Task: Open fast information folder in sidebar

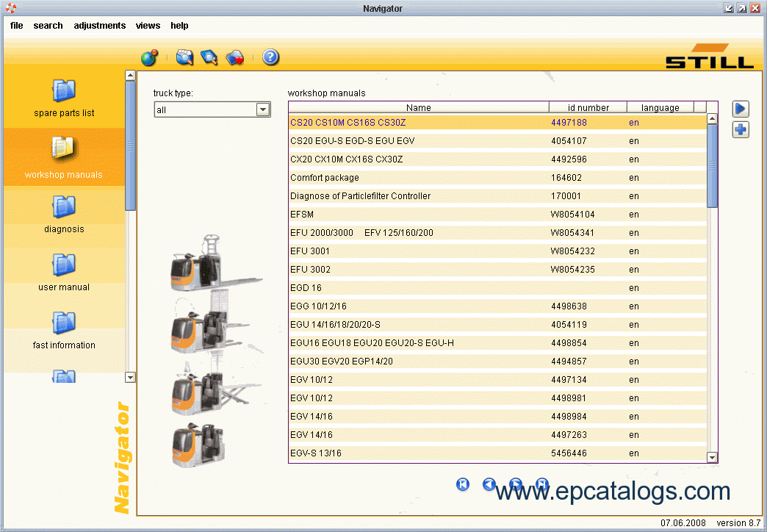Action: click(x=64, y=323)
